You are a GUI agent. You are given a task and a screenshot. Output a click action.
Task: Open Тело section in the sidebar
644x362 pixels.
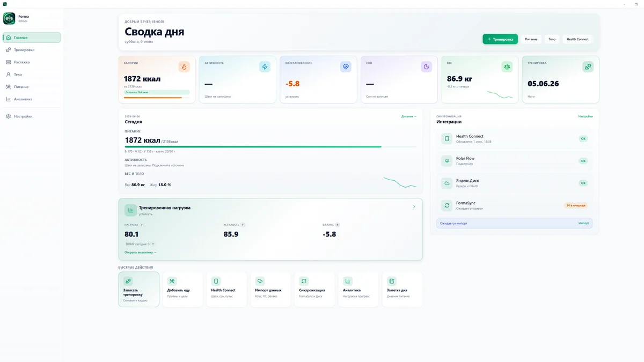pyautogui.click(x=32, y=75)
